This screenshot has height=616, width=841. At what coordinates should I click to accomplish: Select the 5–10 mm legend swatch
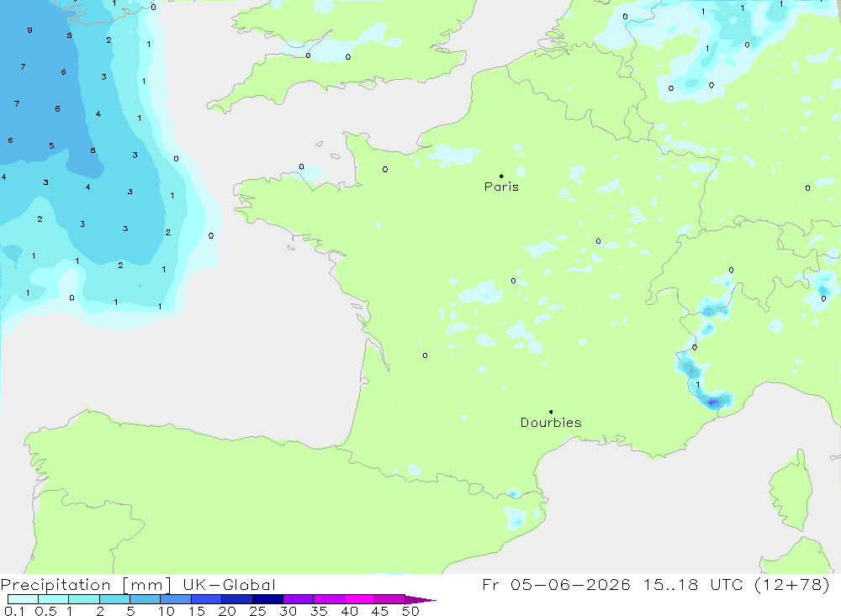click(145, 599)
